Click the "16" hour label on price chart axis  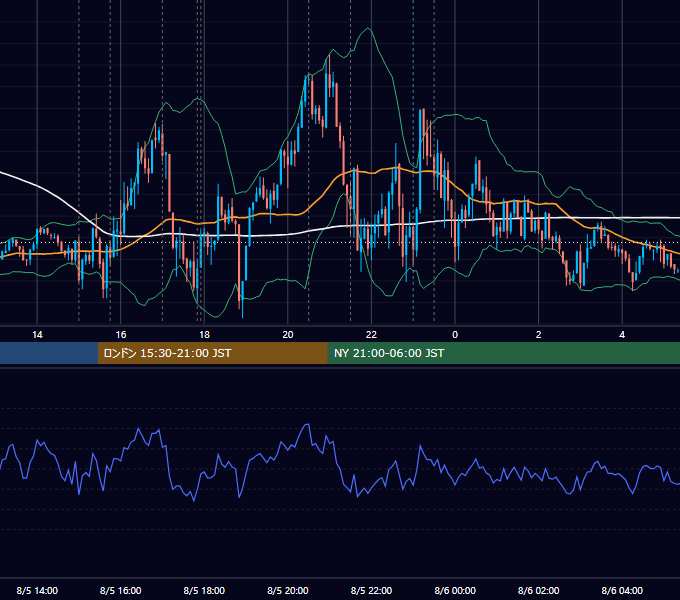click(x=121, y=335)
